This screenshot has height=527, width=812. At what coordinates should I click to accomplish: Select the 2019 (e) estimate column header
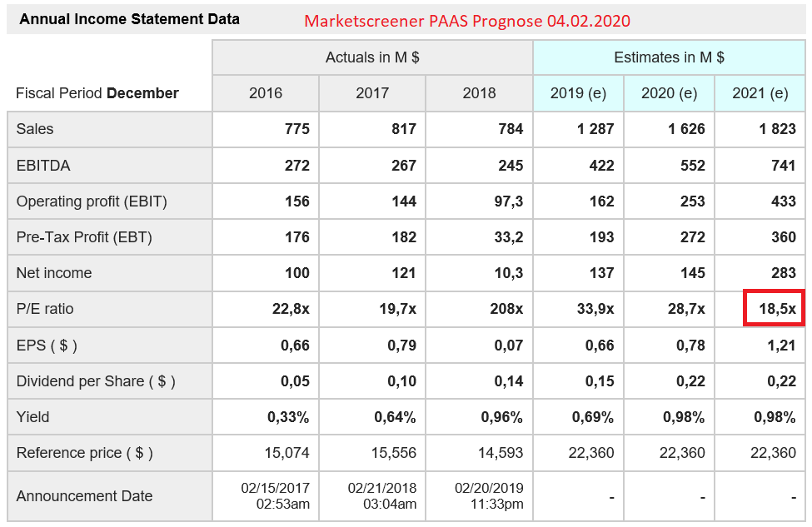click(x=578, y=93)
